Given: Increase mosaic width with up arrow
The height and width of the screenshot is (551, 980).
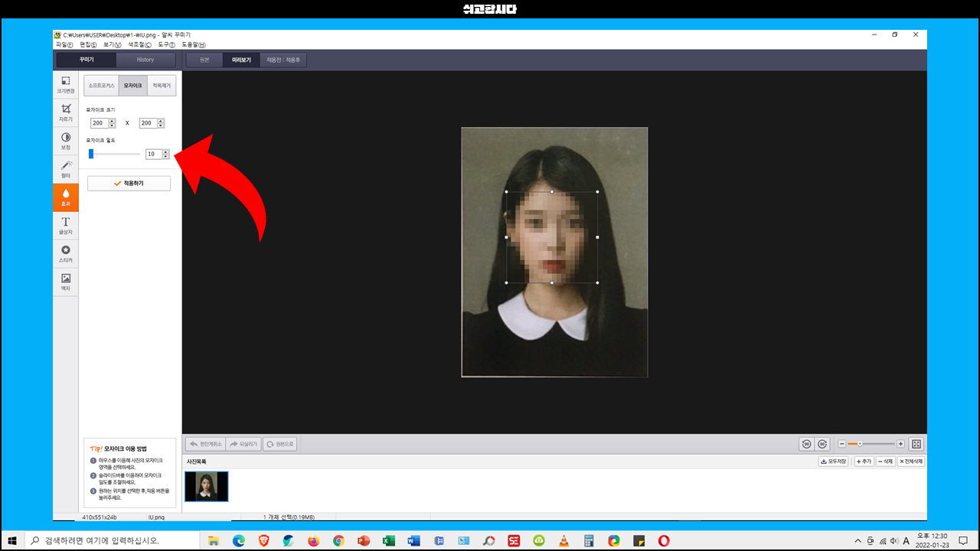Looking at the screenshot, I should point(113,121).
